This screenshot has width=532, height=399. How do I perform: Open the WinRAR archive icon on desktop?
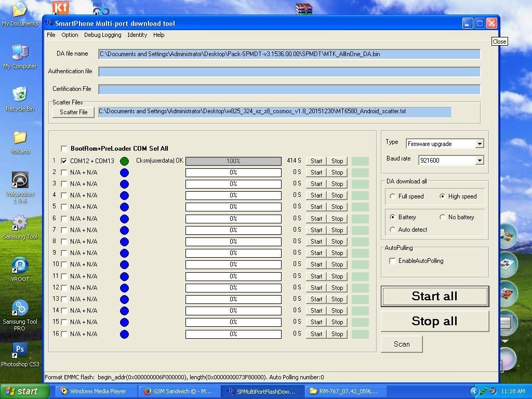pos(303,9)
